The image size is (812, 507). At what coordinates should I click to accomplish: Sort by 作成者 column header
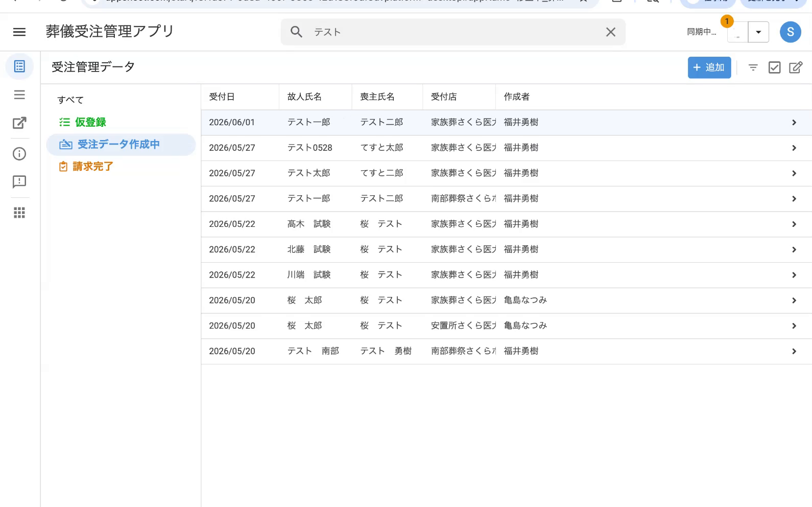pos(517,97)
